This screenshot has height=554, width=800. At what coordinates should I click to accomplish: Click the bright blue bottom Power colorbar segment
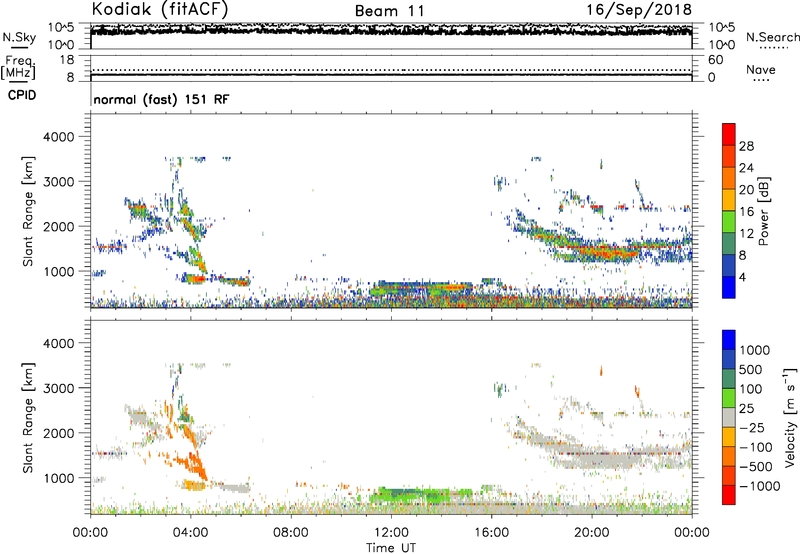coord(729,287)
